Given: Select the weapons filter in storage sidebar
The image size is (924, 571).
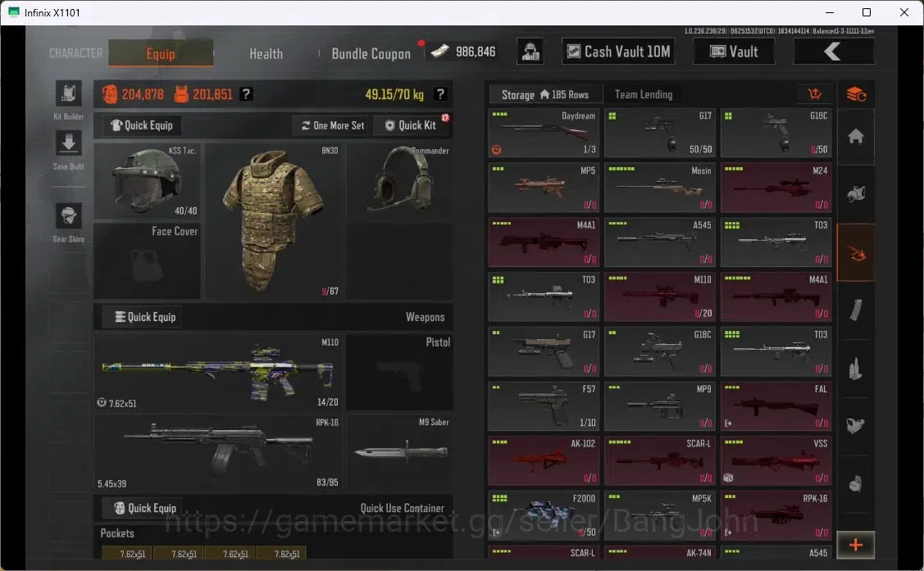Looking at the screenshot, I should coord(856,253).
